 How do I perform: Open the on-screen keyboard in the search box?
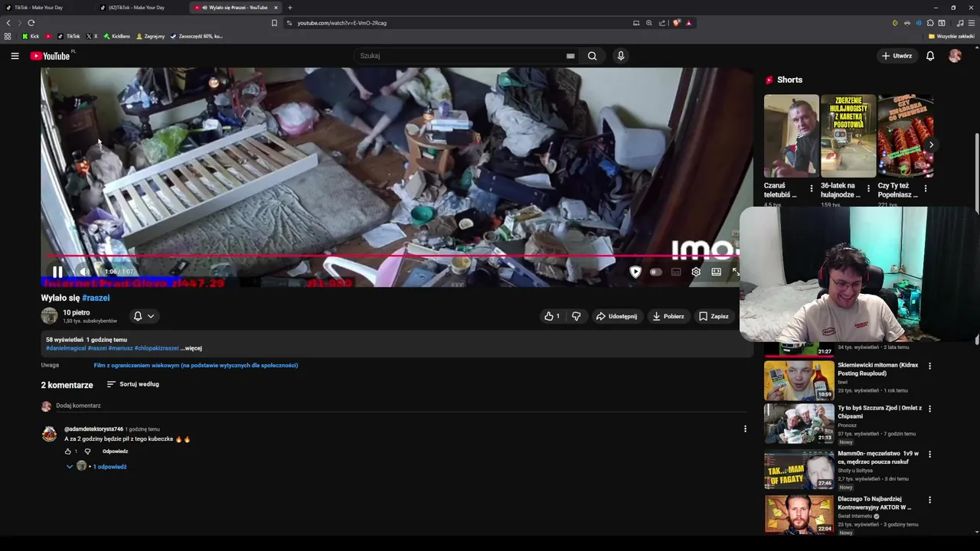pos(570,56)
